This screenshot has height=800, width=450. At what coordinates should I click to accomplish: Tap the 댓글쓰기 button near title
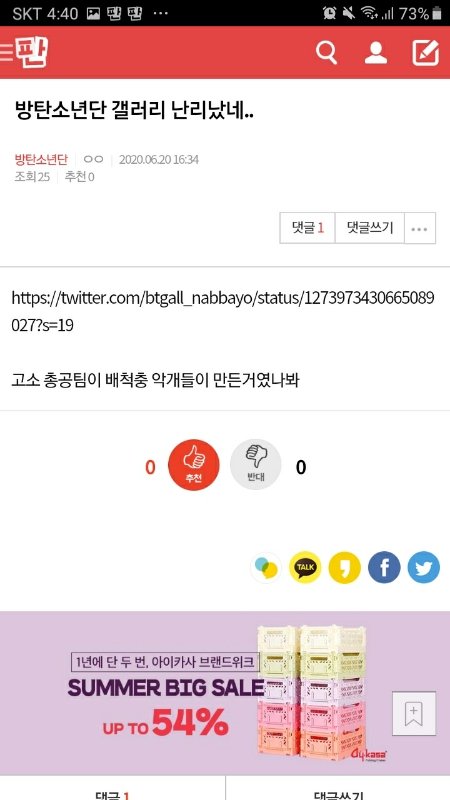tap(370, 228)
